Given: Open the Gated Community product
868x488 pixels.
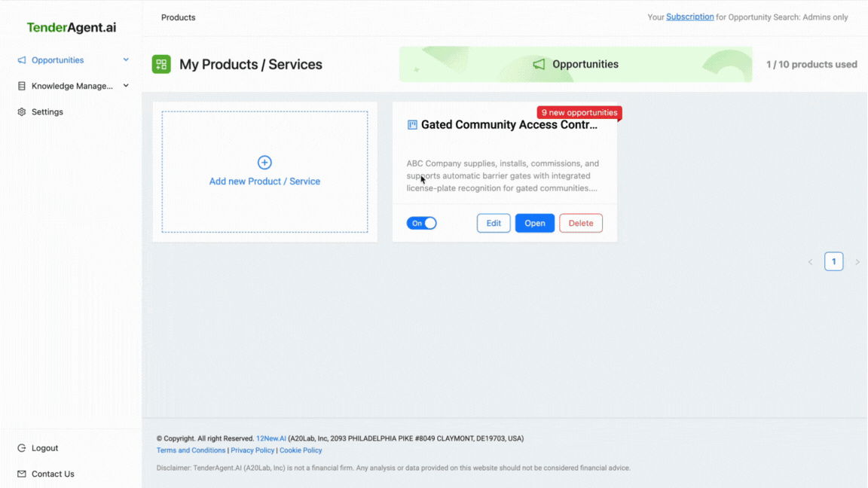Looking at the screenshot, I should click(x=534, y=224).
